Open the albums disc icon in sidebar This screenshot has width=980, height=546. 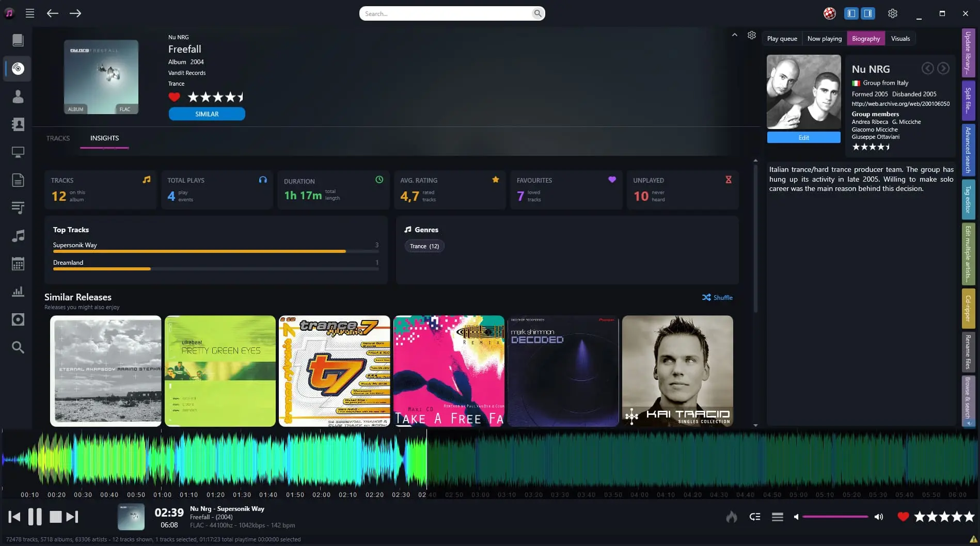pos(18,69)
